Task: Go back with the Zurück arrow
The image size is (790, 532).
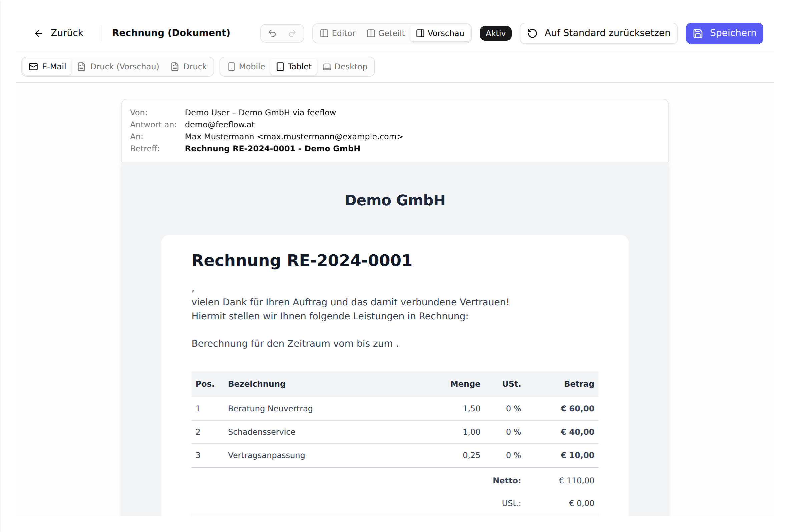Action: pos(58,33)
